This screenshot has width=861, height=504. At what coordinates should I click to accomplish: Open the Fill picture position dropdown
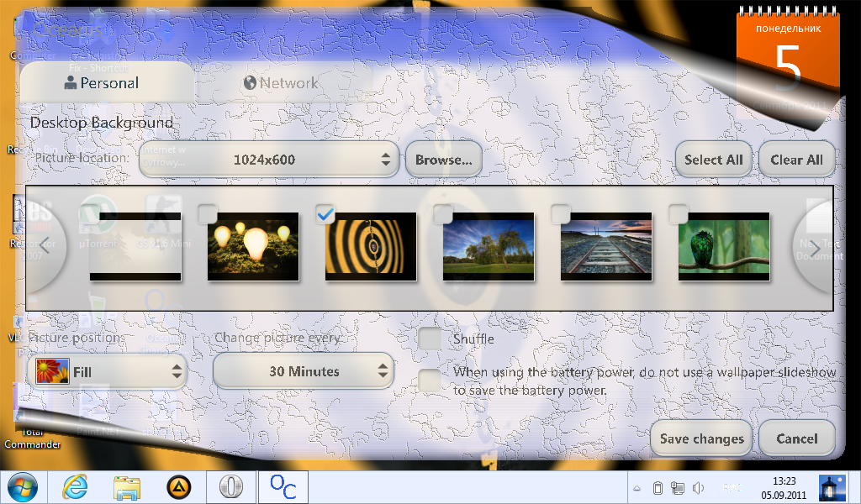point(107,372)
